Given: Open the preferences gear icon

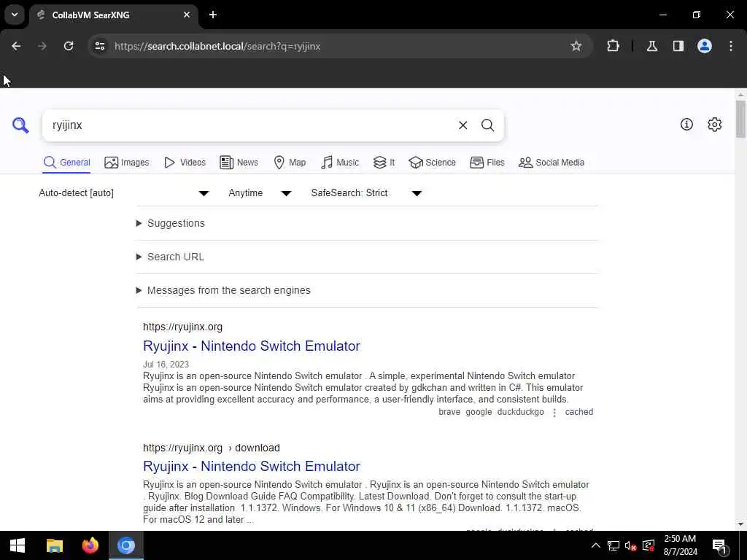Looking at the screenshot, I should coord(715,124).
